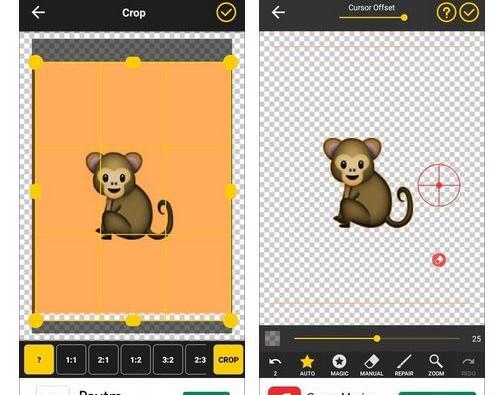Select the free ratio question mark button
The image size is (503, 395).
(x=39, y=360)
